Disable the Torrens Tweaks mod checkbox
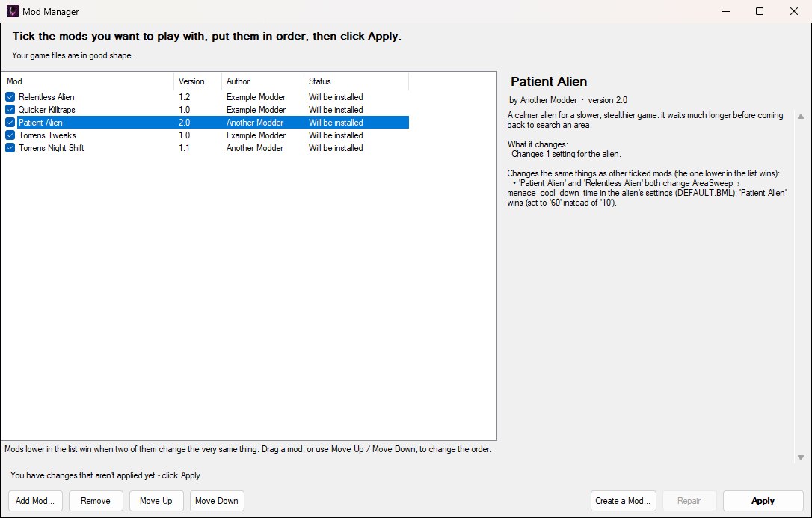 pyautogui.click(x=10, y=135)
